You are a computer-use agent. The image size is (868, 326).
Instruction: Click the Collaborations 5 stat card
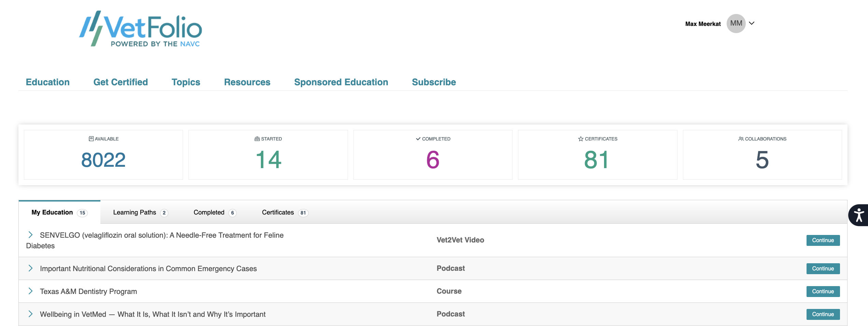pos(762,155)
